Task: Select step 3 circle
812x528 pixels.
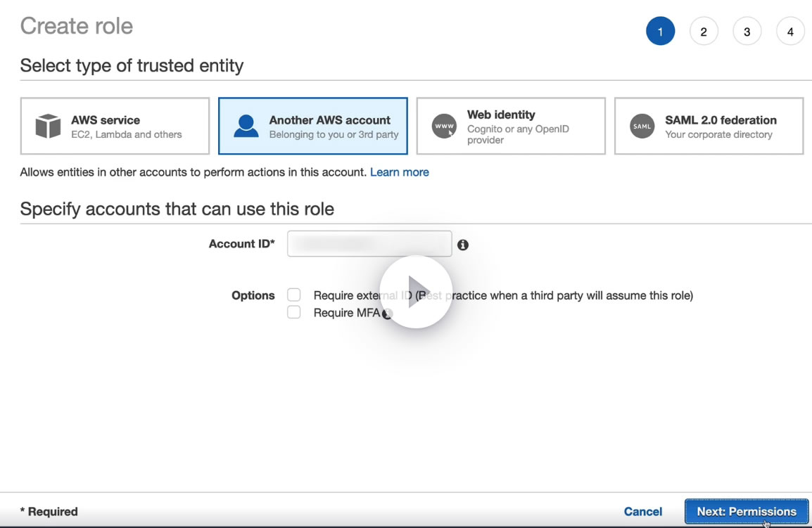Action: [747, 32]
